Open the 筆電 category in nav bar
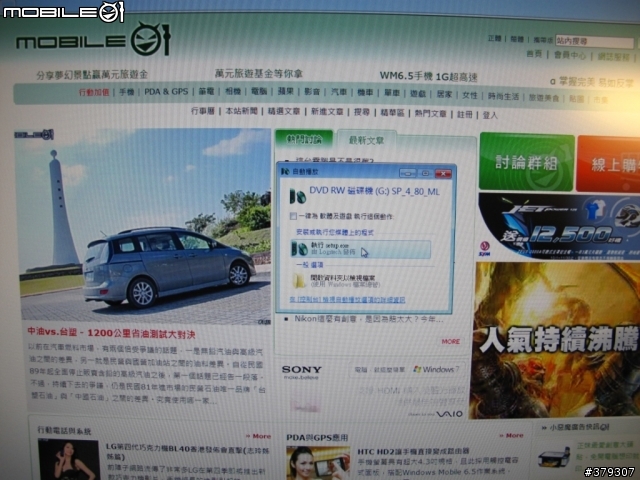 [206, 91]
